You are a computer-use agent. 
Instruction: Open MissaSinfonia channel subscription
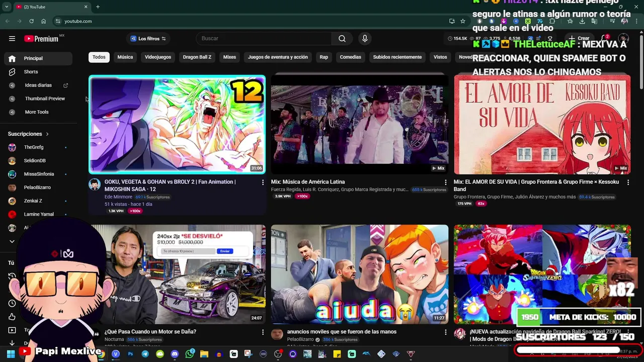[38, 174]
